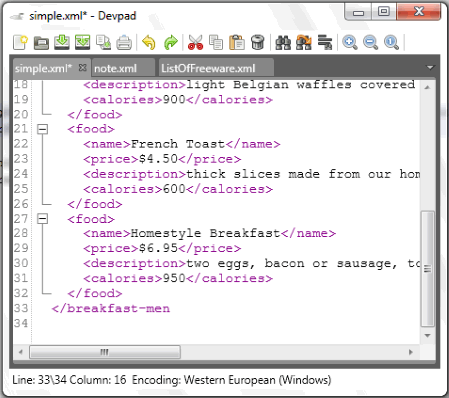449x398 pixels.
Task: Click the horizontal scrollbar left arrow
Action: [x=21, y=352]
